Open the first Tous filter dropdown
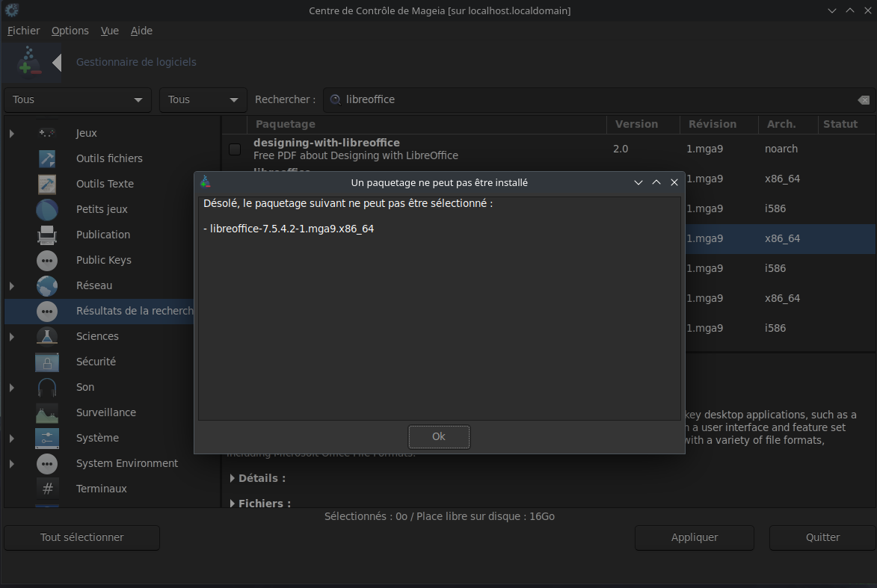This screenshot has width=877, height=588. [x=78, y=100]
